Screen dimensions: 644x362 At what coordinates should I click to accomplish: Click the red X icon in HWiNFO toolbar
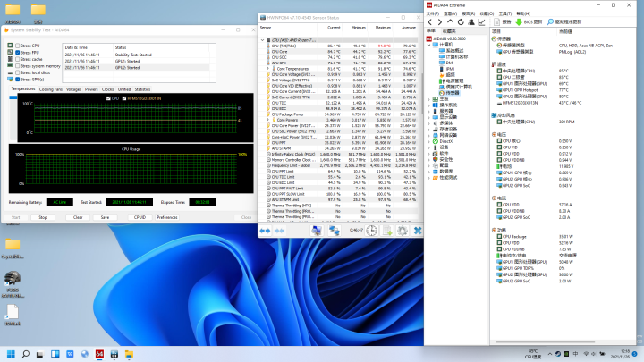(416, 231)
